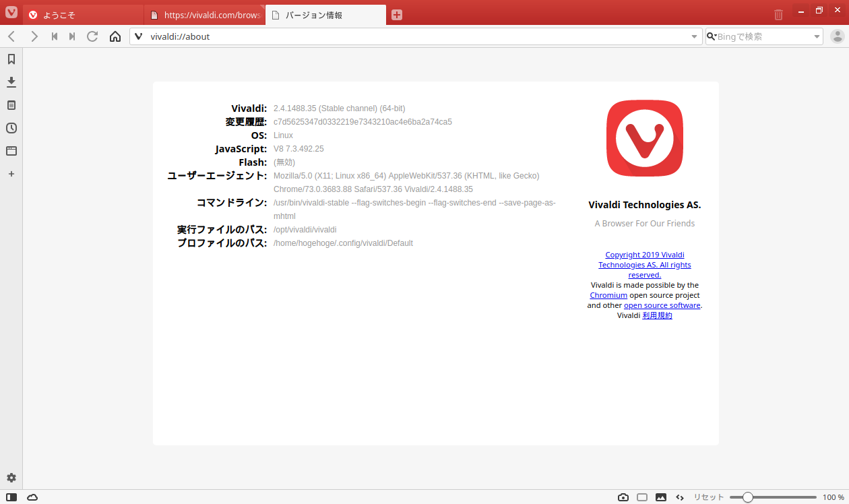Open the open source software link
This screenshot has width=849, height=504.
(662, 305)
